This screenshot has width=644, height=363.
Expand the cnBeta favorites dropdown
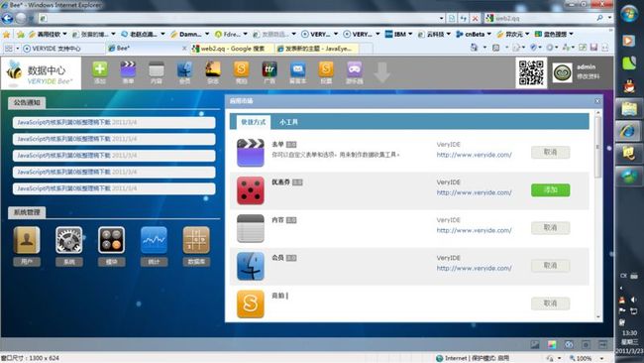coord(488,34)
